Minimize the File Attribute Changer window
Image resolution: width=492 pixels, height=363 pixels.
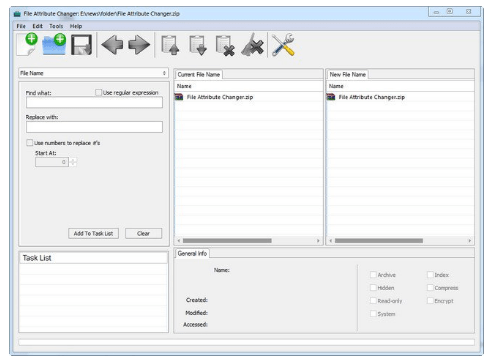pyautogui.click(x=436, y=12)
